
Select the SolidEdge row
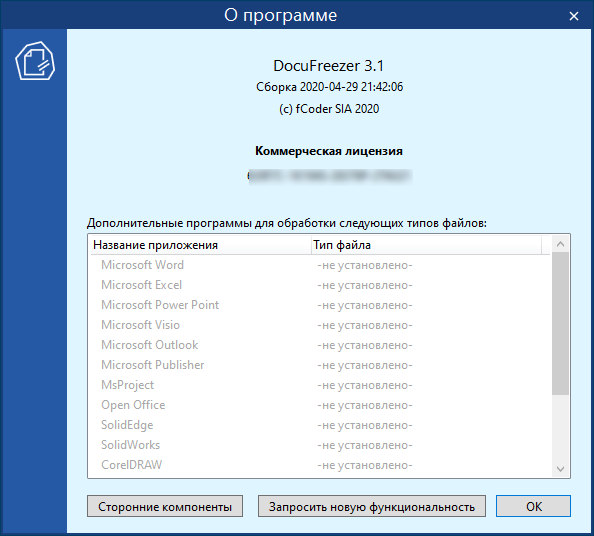point(320,425)
